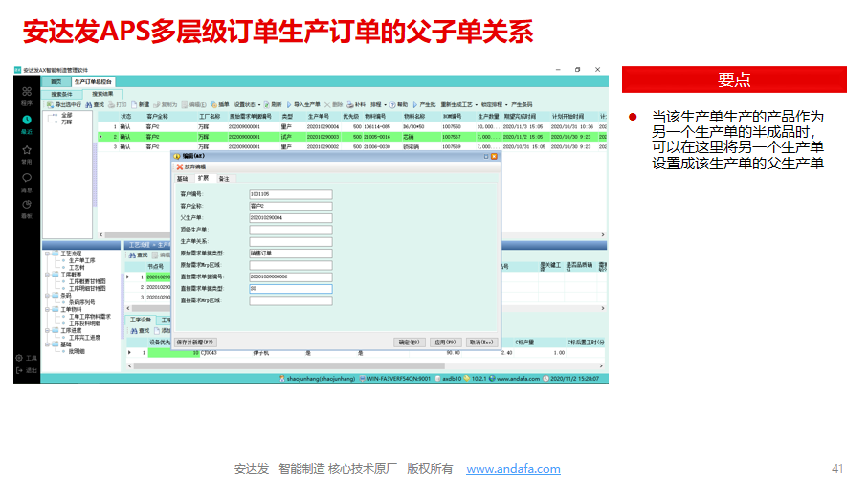The height and width of the screenshot is (487, 868).
Task: Switch to the 搜索条件 tab
Action: coord(62,94)
